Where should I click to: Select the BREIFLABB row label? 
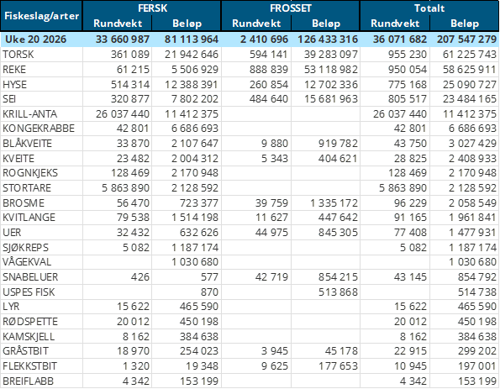tap(28, 381)
